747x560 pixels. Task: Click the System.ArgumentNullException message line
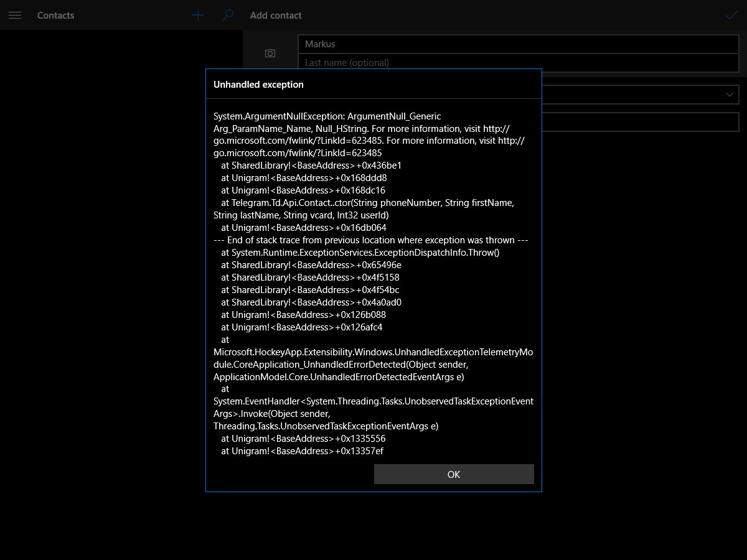[x=327, y=116]
